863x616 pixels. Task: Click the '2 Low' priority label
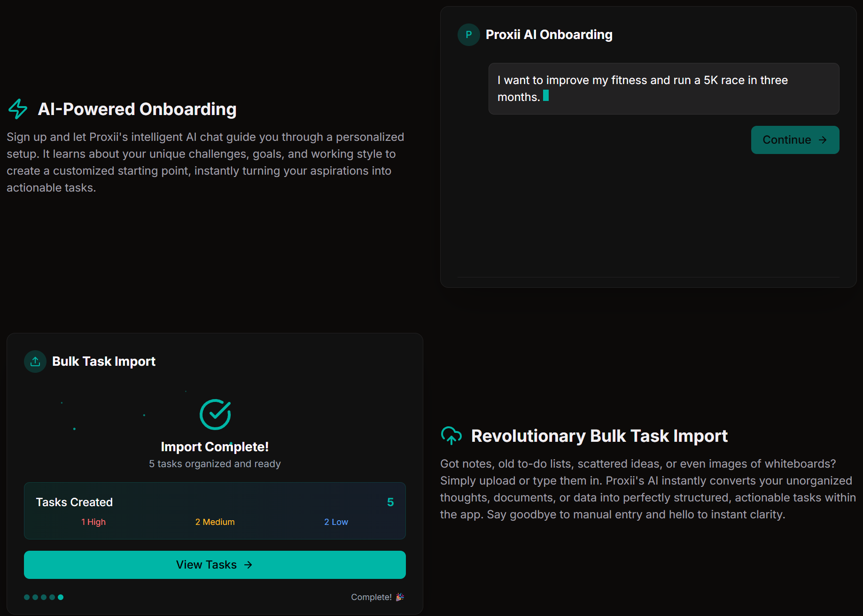pyautogui.click(x=336, y=522)
